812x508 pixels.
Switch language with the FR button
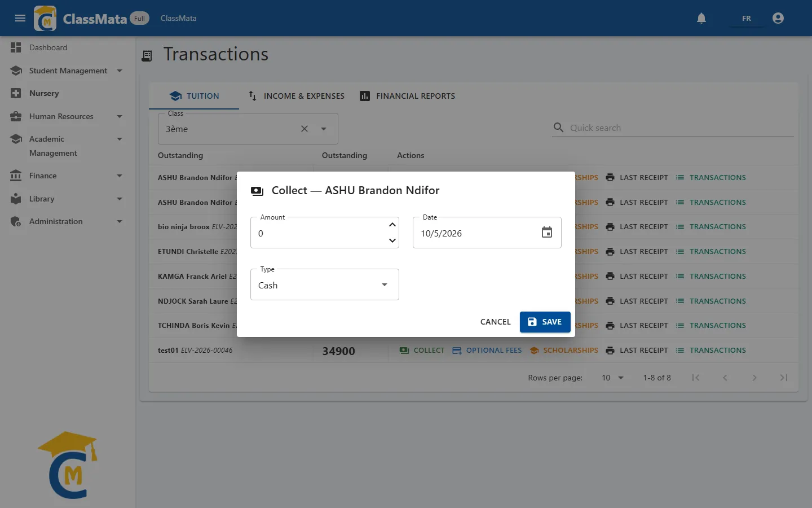click(747, 18)
